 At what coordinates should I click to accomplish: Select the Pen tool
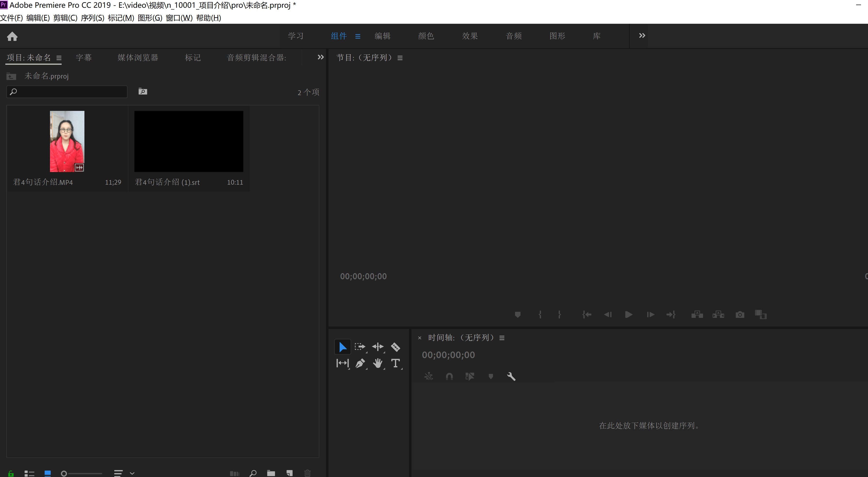point(360,363)
